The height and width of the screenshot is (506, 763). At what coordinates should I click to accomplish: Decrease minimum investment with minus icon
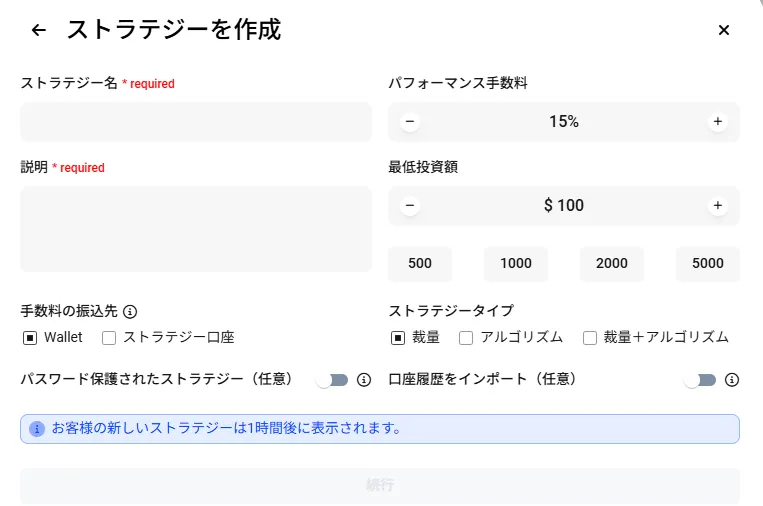click(x=410, y=206)
